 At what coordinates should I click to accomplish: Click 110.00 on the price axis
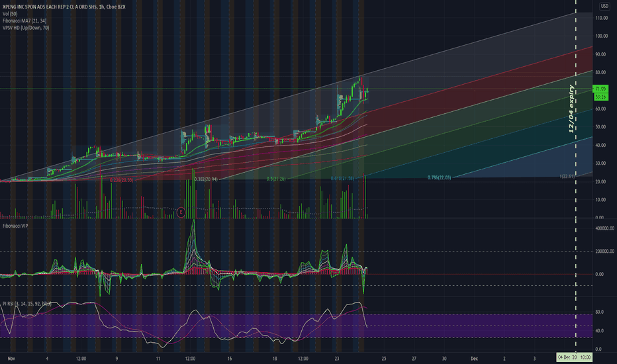[602, 18]
